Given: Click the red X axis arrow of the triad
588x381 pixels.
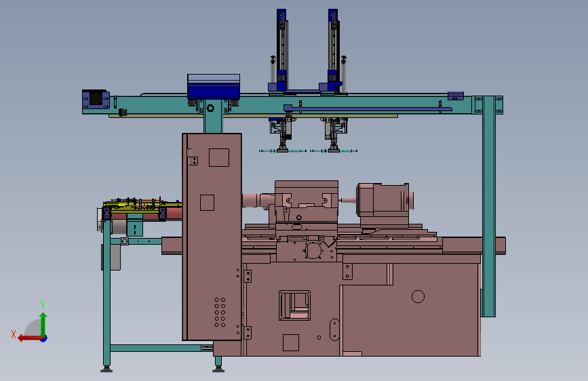Looking at the screenshot, I should coord(29,338).
